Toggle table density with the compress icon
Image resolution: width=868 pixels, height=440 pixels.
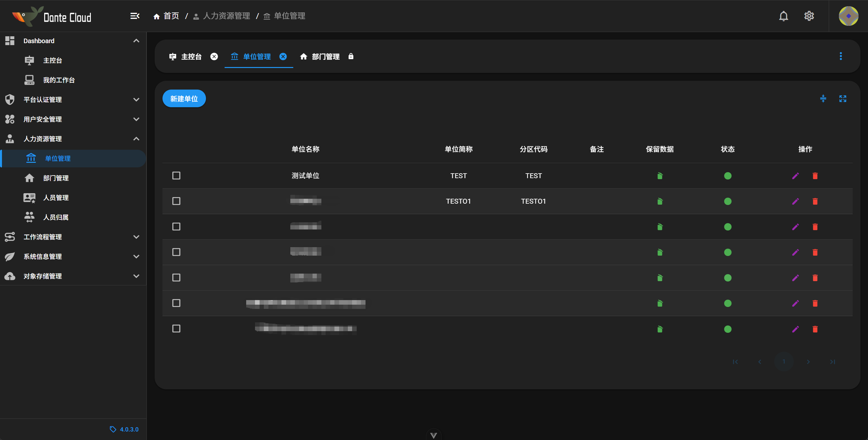tap(823, 99)
